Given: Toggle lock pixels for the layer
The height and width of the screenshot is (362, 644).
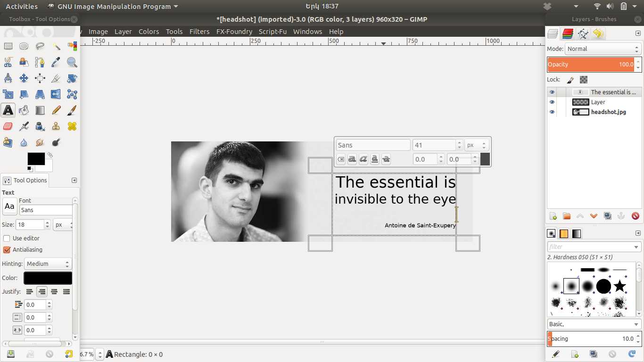Looking at the screenshot, I should coord(570,80).
